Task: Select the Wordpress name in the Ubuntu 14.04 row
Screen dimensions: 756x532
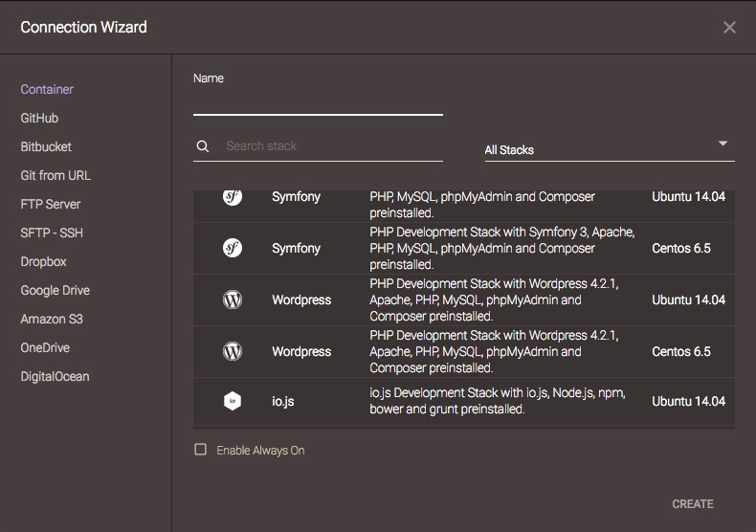Action: (x=301, y=299)
